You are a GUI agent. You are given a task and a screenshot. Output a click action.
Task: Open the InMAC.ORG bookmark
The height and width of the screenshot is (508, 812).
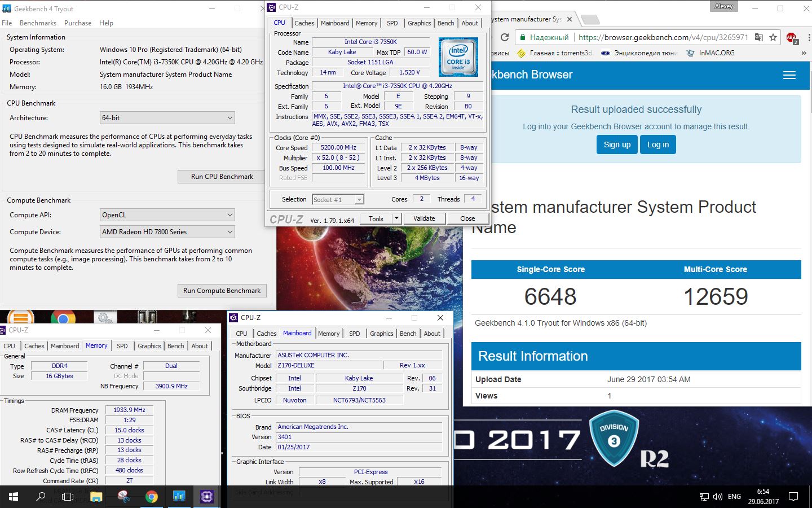coord(710,53)
